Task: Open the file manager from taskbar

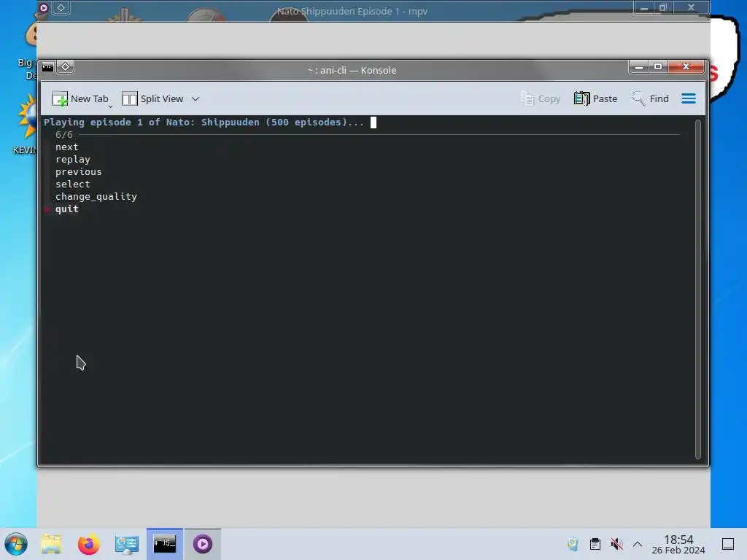Action: pos(51,544)
